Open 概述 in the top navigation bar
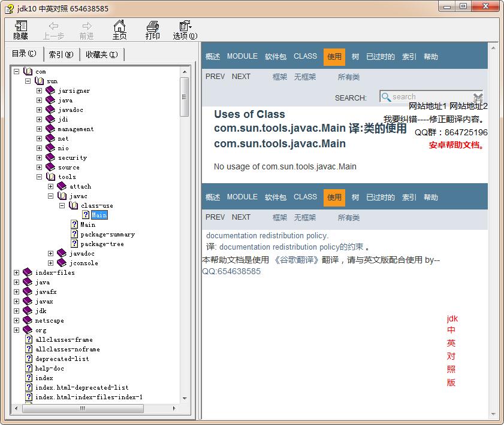Viewport: 504px width, 425px height. [x=213, y=56]
